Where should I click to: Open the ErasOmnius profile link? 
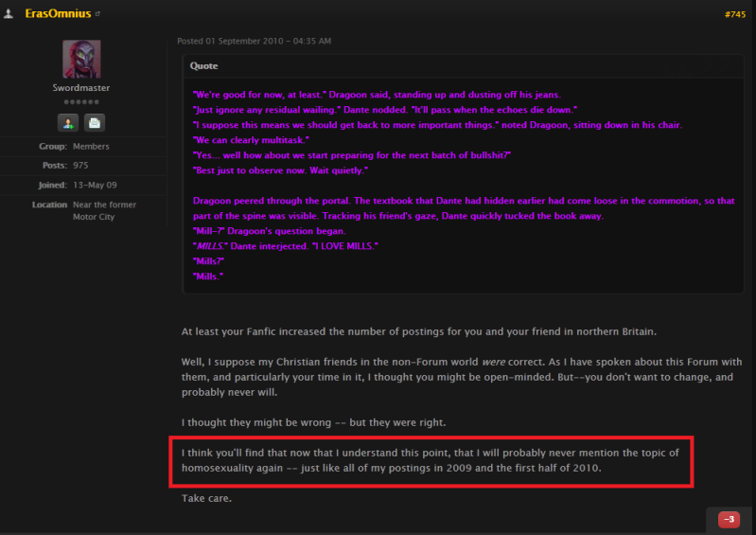click(58, 13)
